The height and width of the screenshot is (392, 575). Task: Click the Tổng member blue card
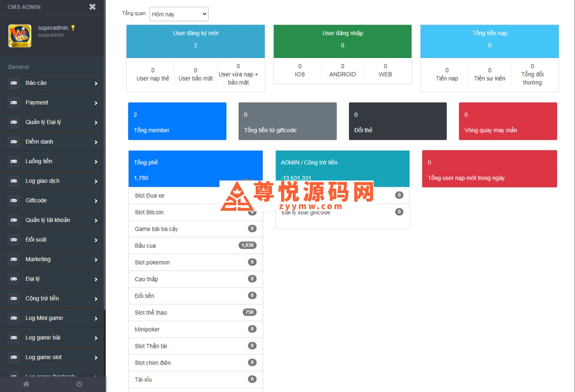coord(177,121)
